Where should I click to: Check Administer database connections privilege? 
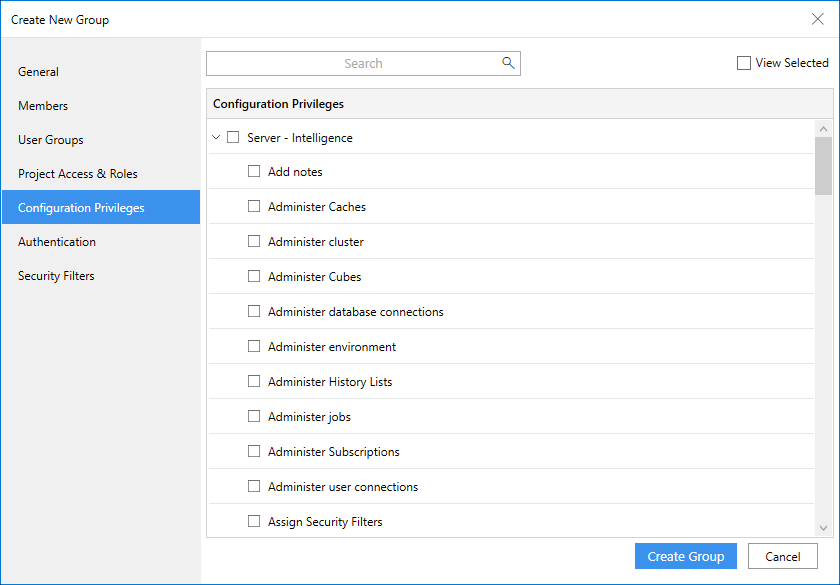tap(254, 312)
